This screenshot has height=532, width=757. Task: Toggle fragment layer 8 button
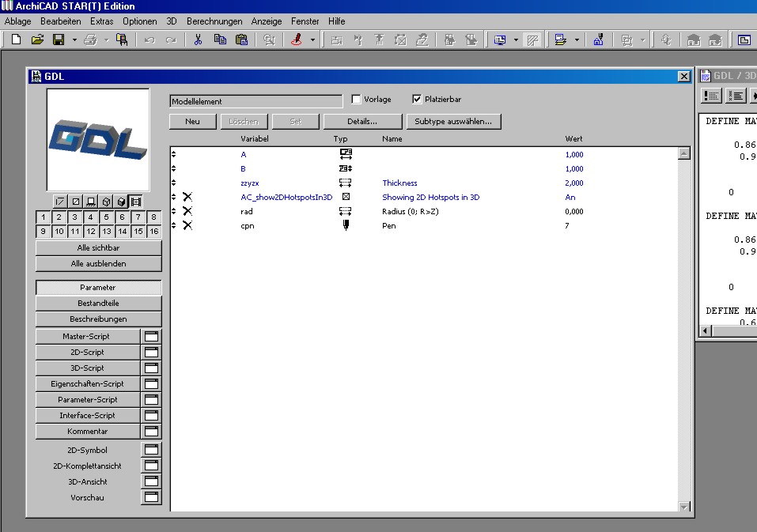[154, 217]
